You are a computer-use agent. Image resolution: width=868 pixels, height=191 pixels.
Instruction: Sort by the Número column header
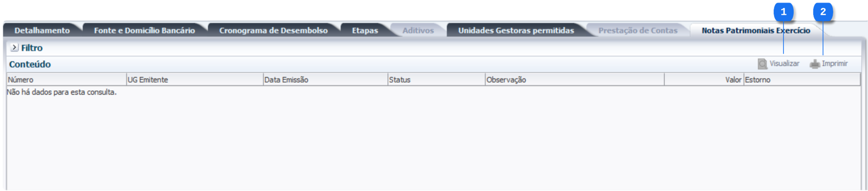coord(66,80)
